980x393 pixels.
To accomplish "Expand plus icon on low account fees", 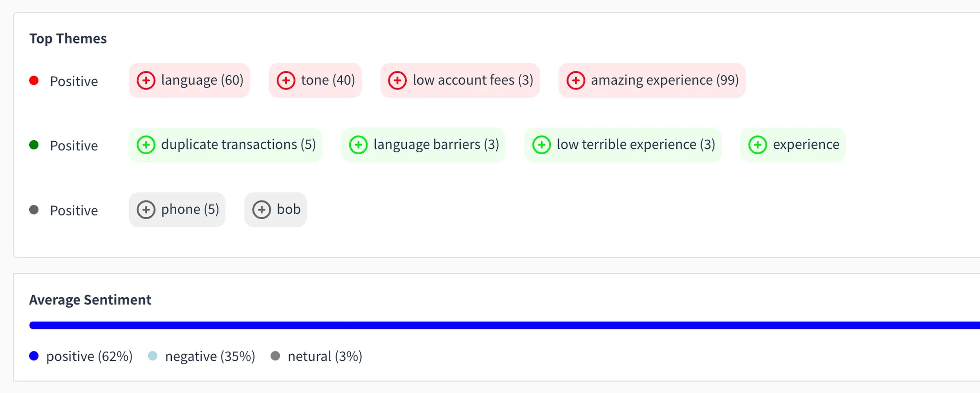I will (397, 80).
